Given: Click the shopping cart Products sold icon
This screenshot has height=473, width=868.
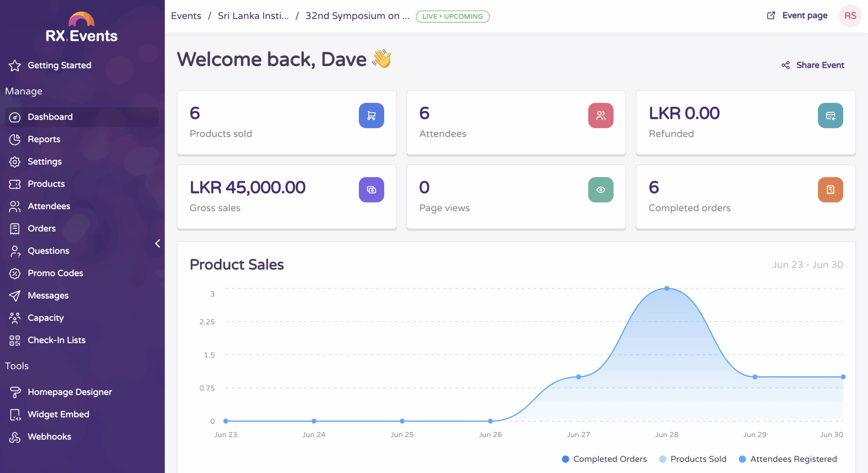Looking at the screenshot, I should (371, 116).
